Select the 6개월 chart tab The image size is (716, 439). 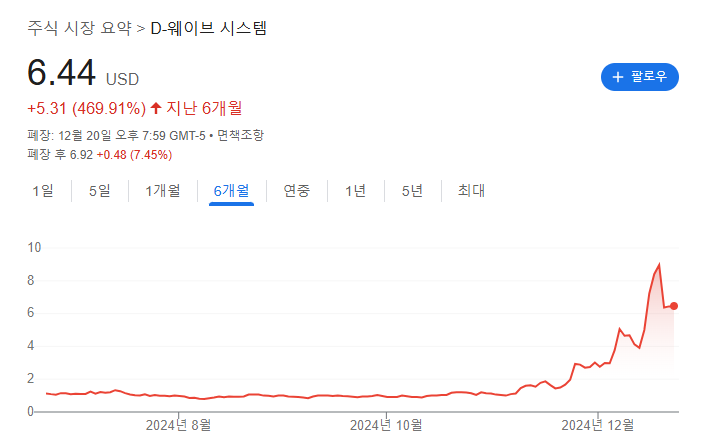[232, 190]
